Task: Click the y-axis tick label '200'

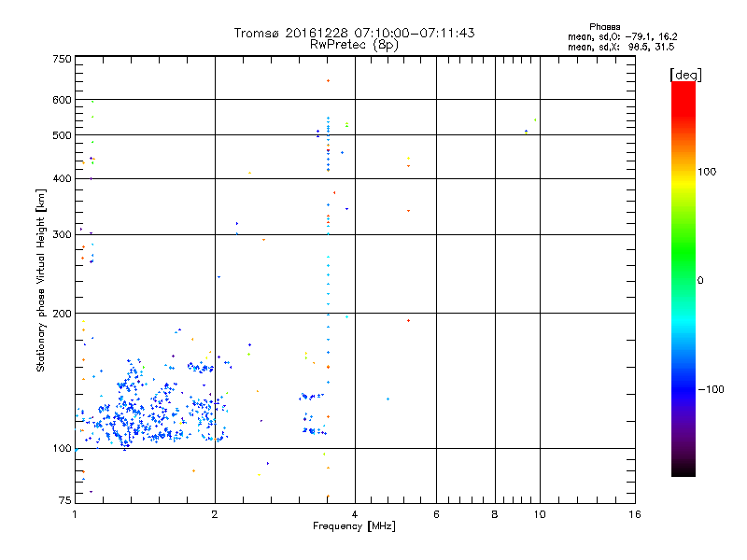Action: [62, 314]
